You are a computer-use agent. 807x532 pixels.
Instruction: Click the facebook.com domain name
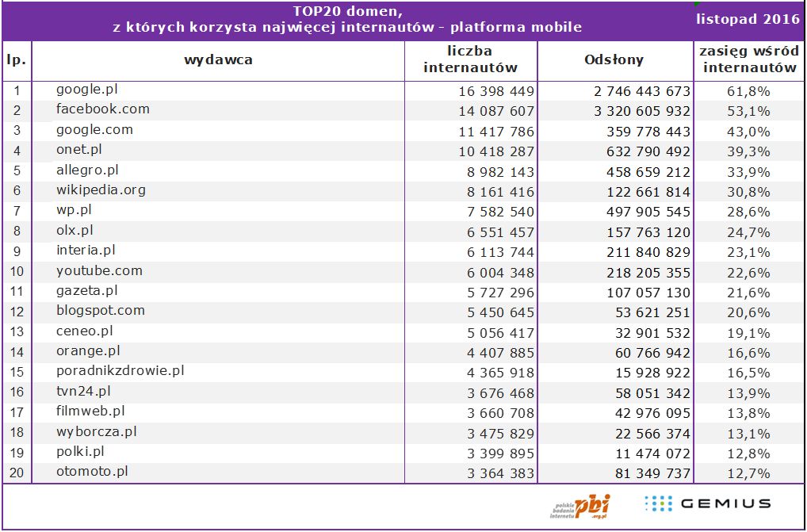102,109
